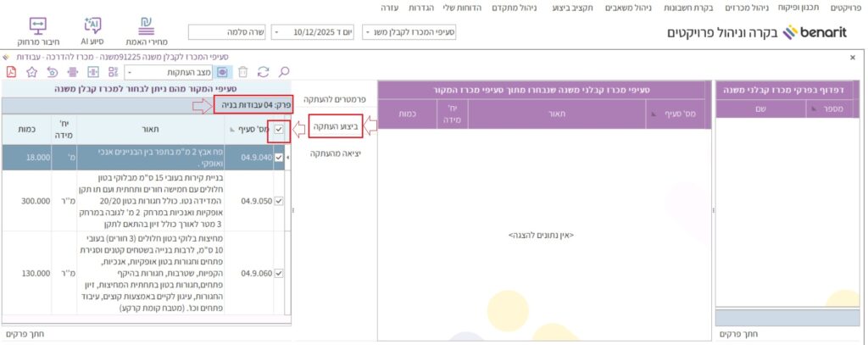Viewport: 868px width, 345px height.
Task: Click the יציאה מהעתקה button
Action: (336, 153)
